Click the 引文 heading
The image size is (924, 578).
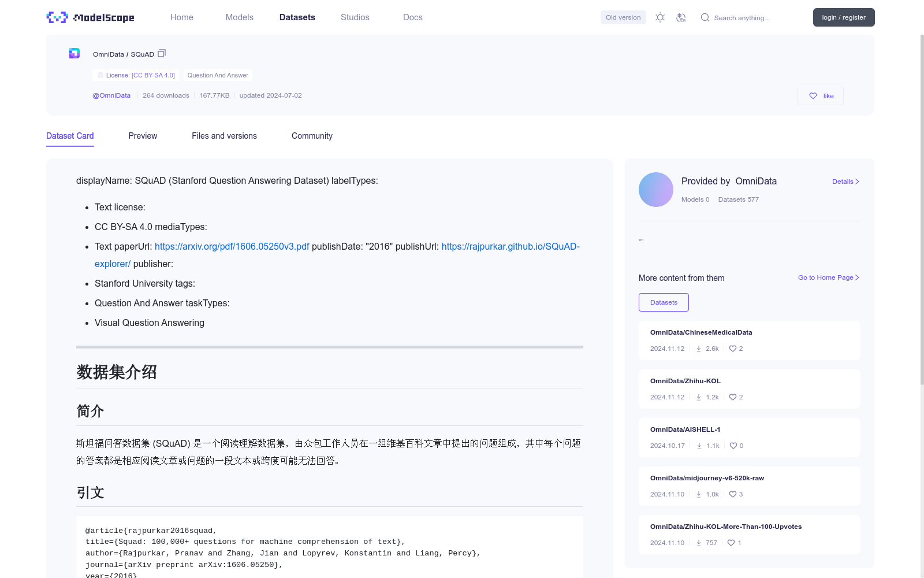click(x=90, y=492)
